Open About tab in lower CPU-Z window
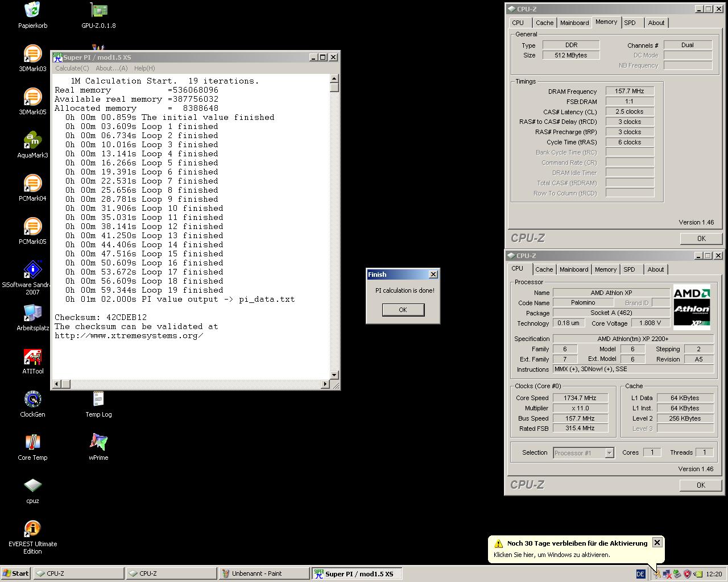The image size is (728, 582). pyautogui.click(x=655, y=269)
